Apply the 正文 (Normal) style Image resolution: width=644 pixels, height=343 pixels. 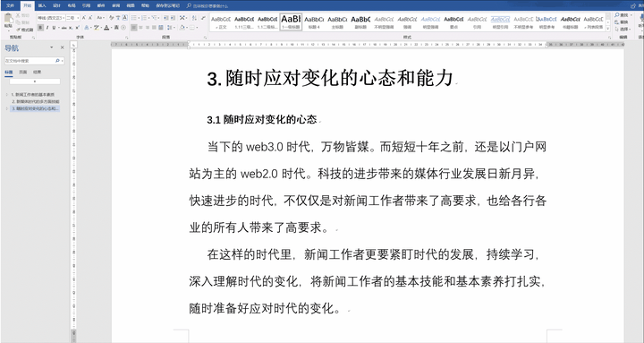[x=221, y=21]
